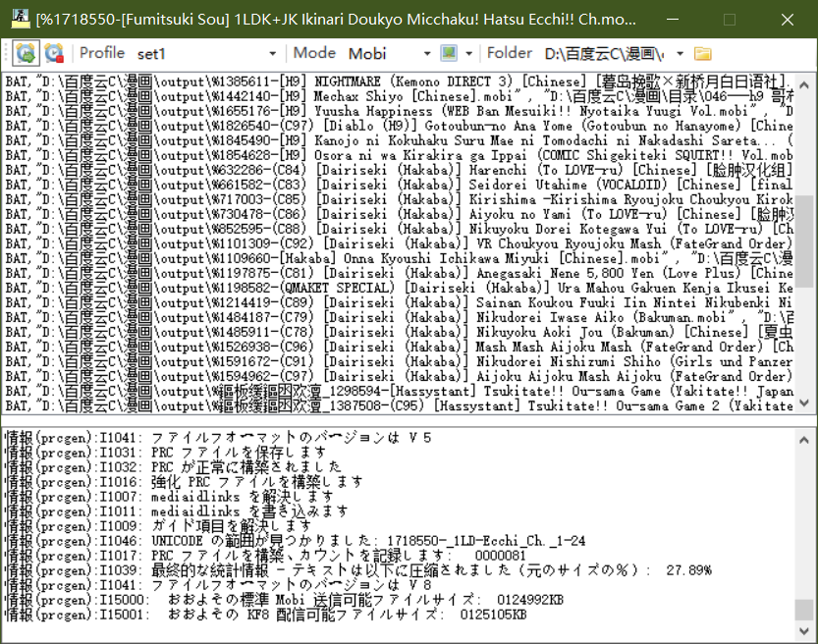The height and width of the screenshot is (644, 818).
Task: Select the Anegasaki Nene 5,800 Yen row
Action: click(399, 273)
